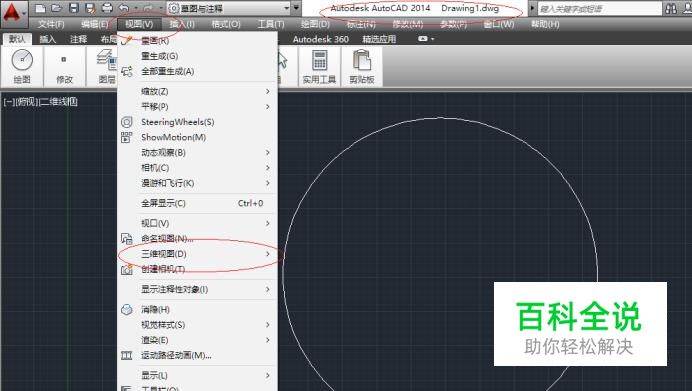Image resolution: width=692 pixels, height=391 pixels.
Task: Click the Save icon in quick access toolbar
Action: click(74, 8)
